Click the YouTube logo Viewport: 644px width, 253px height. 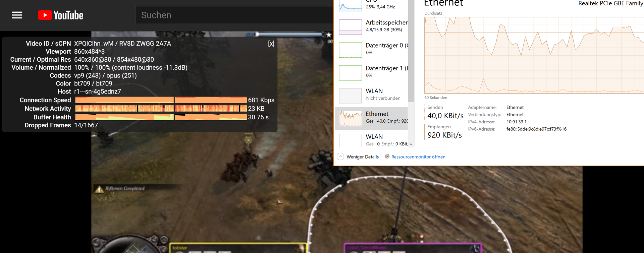61,15
